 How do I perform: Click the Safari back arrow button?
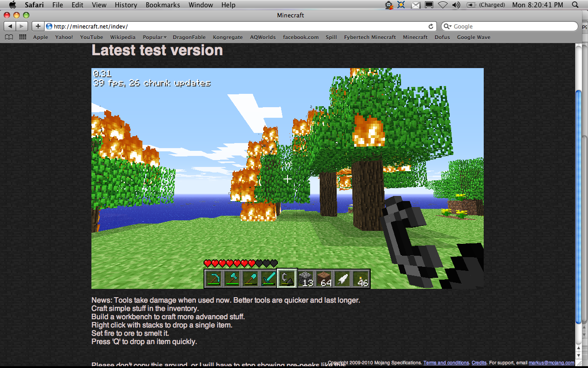coord(10,26)
